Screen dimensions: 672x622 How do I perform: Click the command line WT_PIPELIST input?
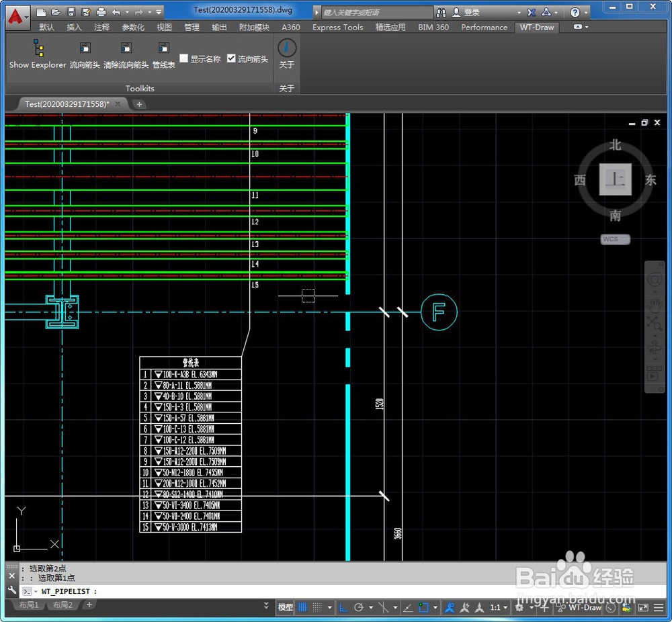pos(343,591)
